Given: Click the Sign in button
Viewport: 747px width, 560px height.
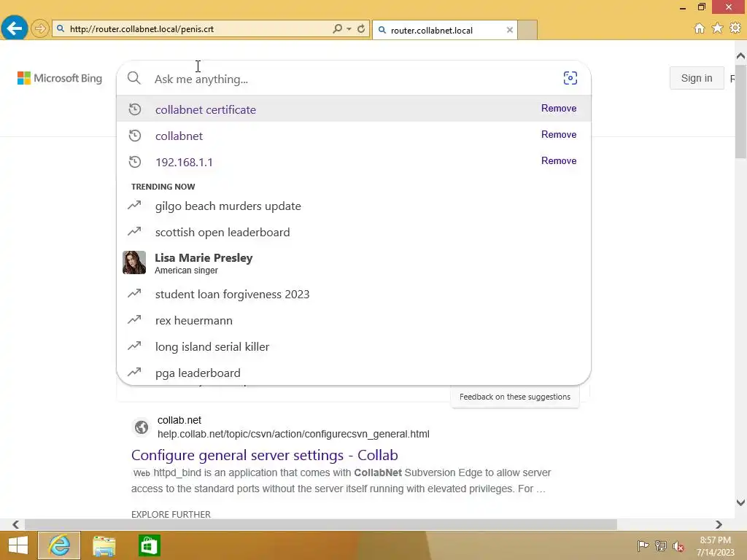Looking at the screenshot, I should [697, 78].
